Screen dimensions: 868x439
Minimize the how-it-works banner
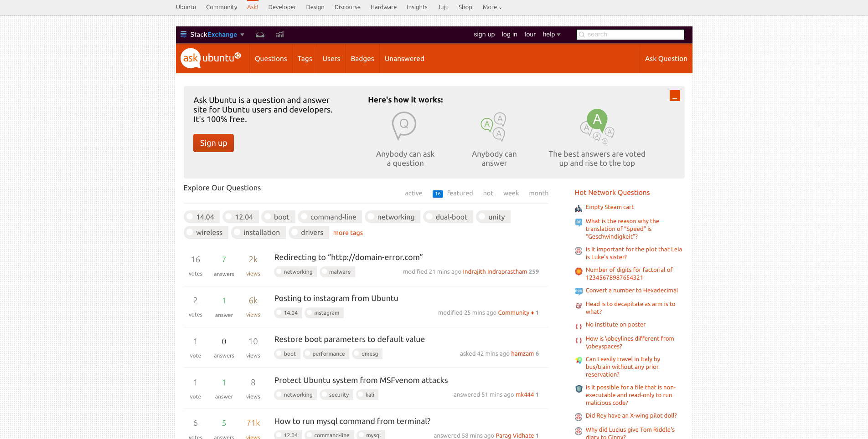(675, 96)
